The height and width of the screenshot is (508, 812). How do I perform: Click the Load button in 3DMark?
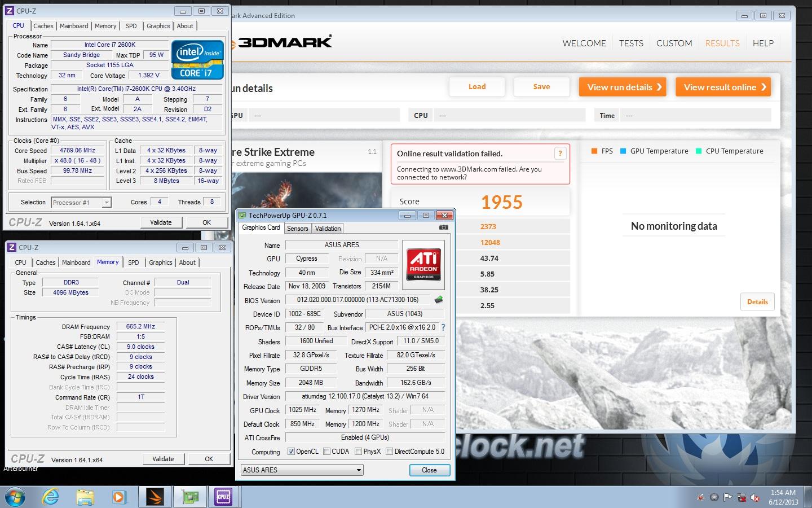click(x=477, y=86)
